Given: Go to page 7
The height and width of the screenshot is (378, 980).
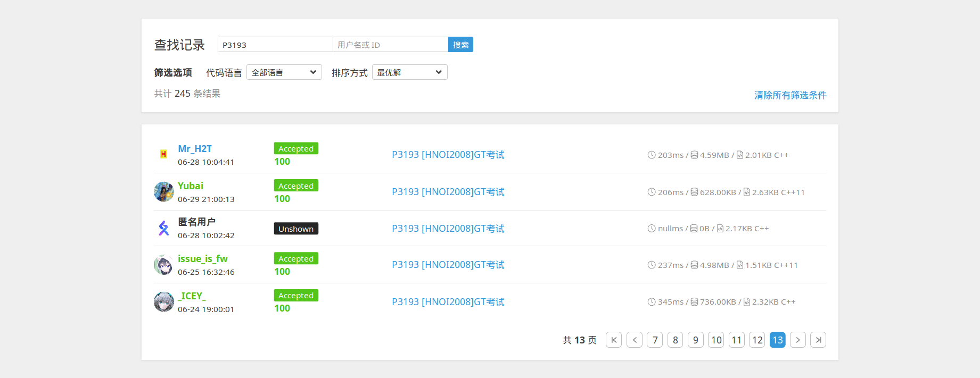Looking at the screenshot, I should click(x=655, y=340).
